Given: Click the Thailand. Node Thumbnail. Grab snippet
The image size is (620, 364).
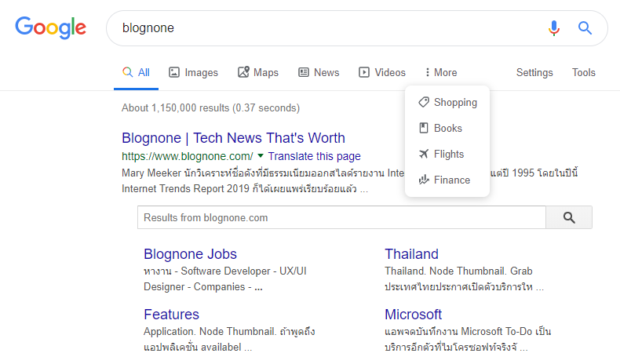Looking at the screenshot, I should pos(458,271).
